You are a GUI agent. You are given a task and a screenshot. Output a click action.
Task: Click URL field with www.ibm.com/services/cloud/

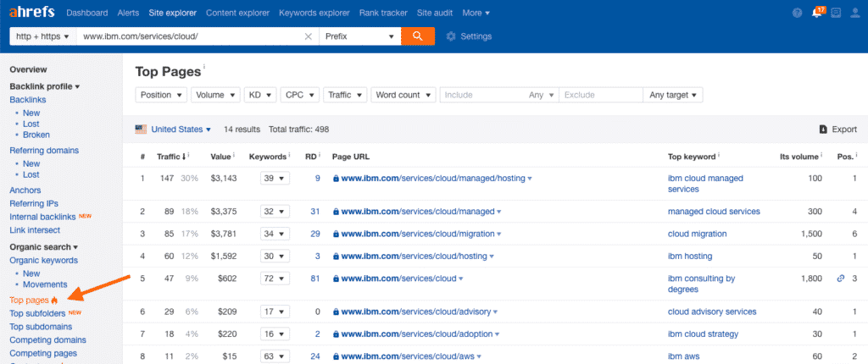189,36
